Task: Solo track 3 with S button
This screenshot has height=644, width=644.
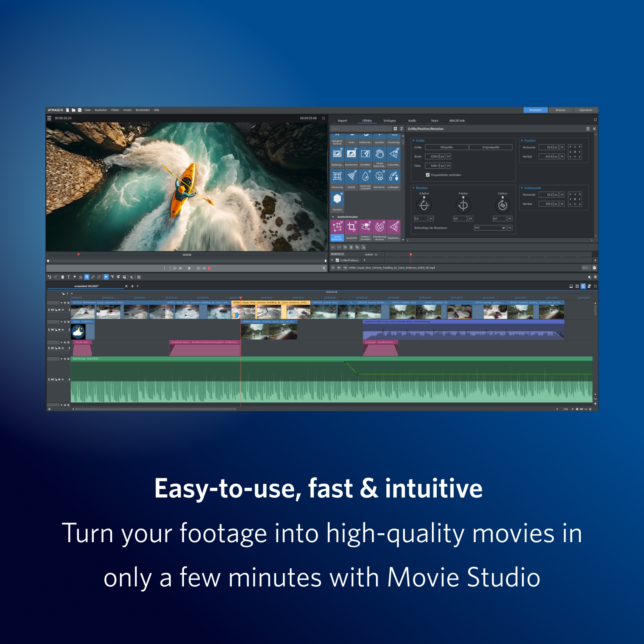Action: pyautogui.click(x=49, y=348)
